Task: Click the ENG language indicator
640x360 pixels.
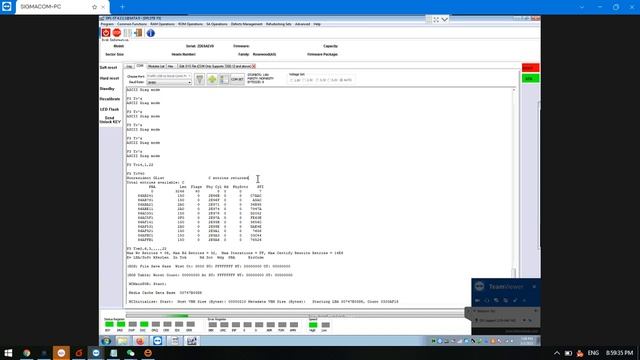Action: (593, 353)
